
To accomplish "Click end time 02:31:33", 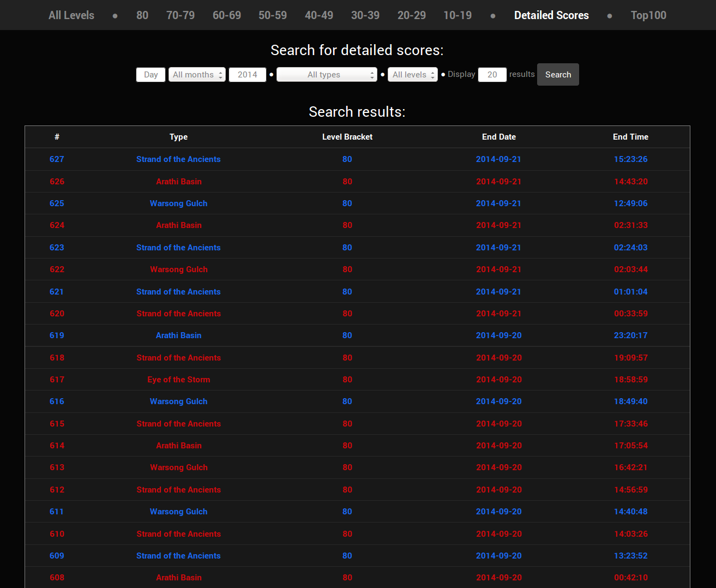I will coord(631,225).
